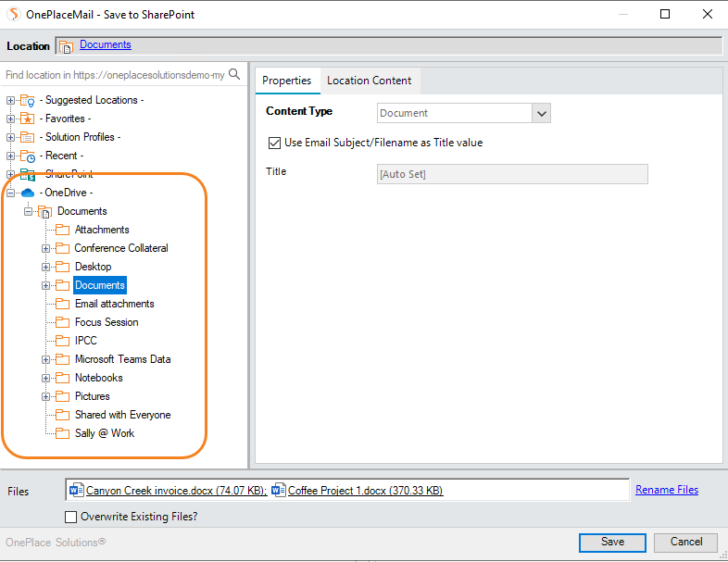Click the Favorites star folder icon

(x=28, y=119)
